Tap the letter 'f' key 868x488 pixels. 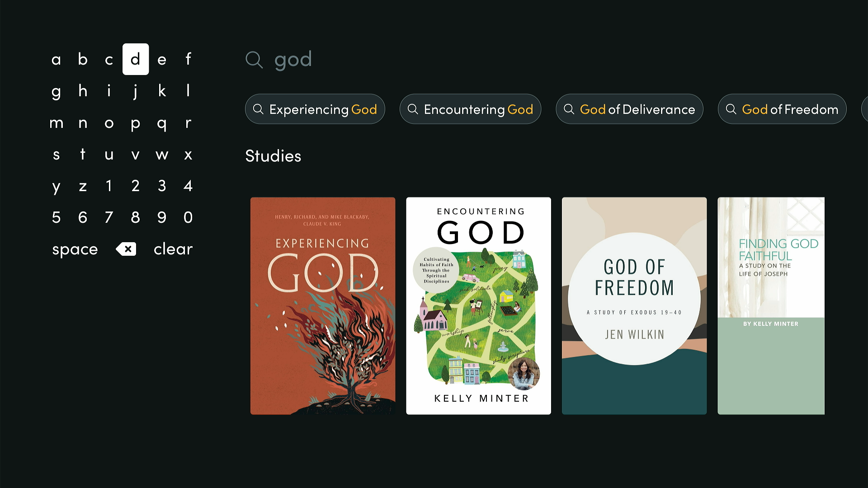[189, 59]
